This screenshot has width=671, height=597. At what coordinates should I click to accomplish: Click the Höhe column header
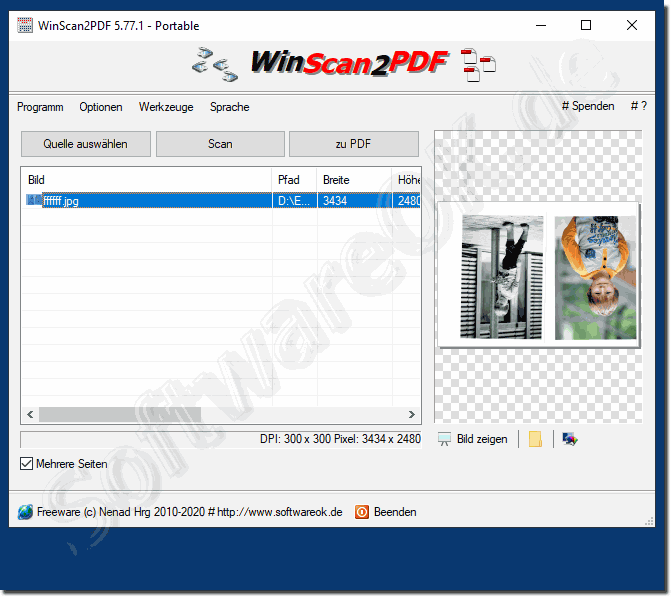(406, 180)
